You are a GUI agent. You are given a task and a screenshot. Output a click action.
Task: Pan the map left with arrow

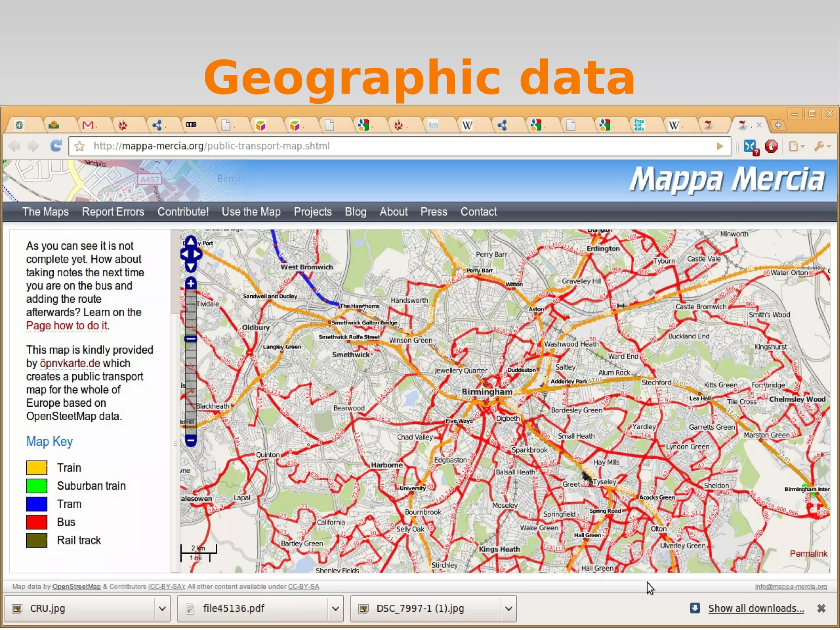point(185,254)
